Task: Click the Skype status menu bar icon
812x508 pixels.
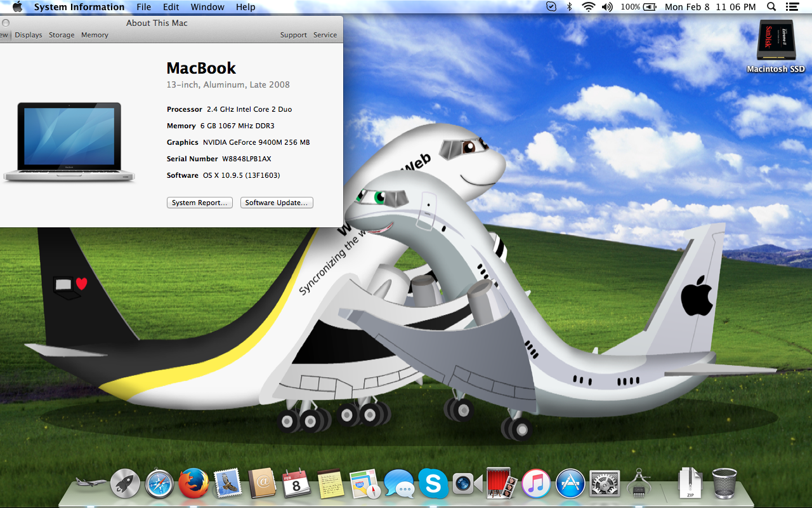Action: (x=551, y=7)
